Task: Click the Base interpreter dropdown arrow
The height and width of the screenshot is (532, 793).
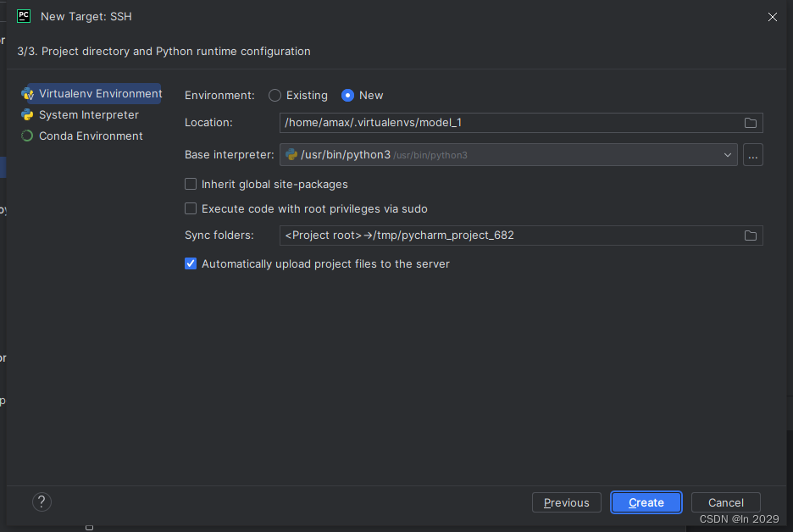Action: 727,155
